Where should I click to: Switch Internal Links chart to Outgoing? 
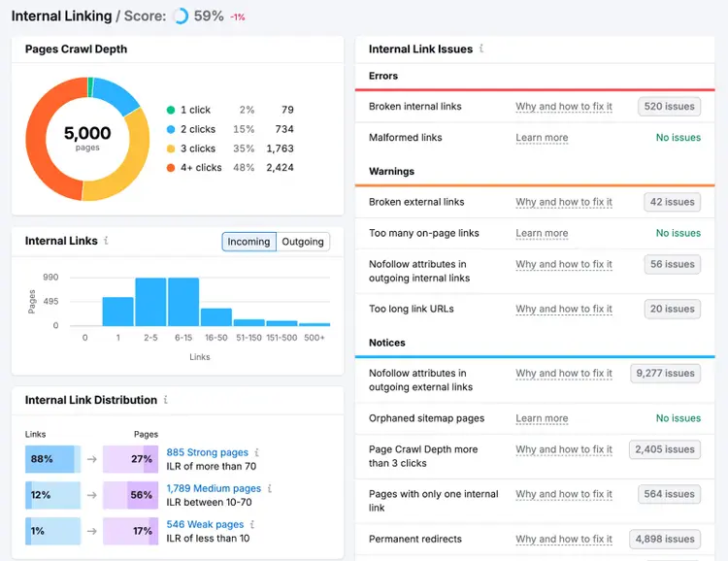tap(303, 242)
